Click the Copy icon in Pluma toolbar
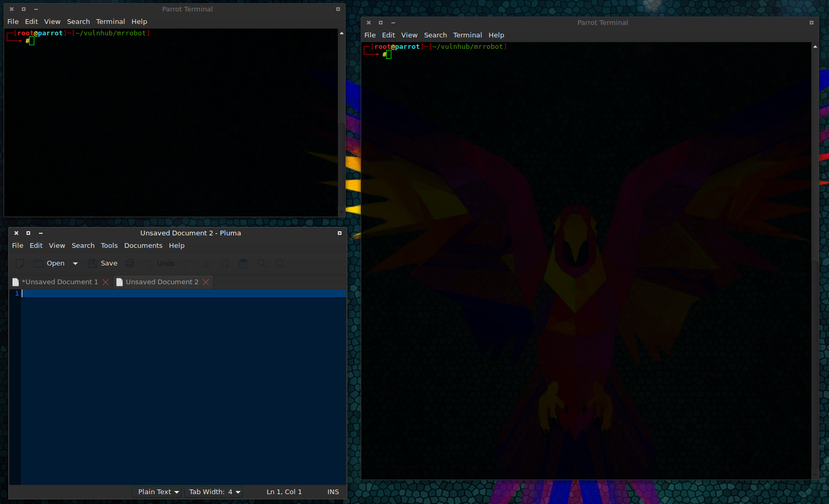The width and height of the screenshot is (829, 504). click(225, 263)
